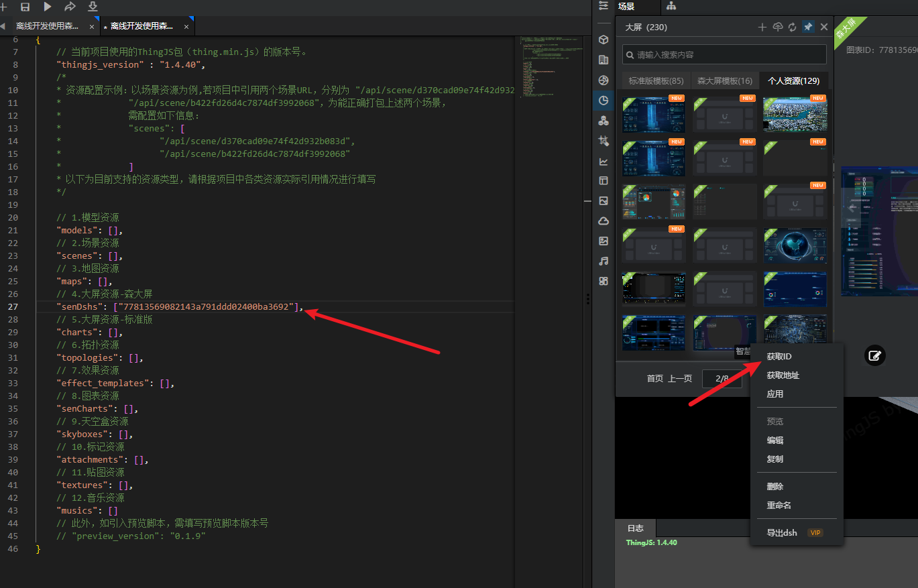Select the glowing earth globe dashboard thumbnail
Viewport: 918px width, 588px height.
coord(795,245)
